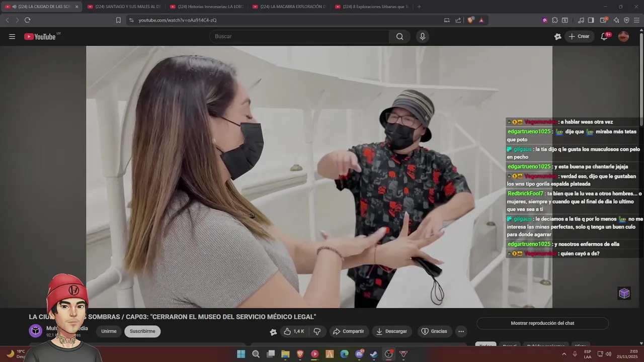Click the Unirme button
Screen dimensions: 644x362
109,331
